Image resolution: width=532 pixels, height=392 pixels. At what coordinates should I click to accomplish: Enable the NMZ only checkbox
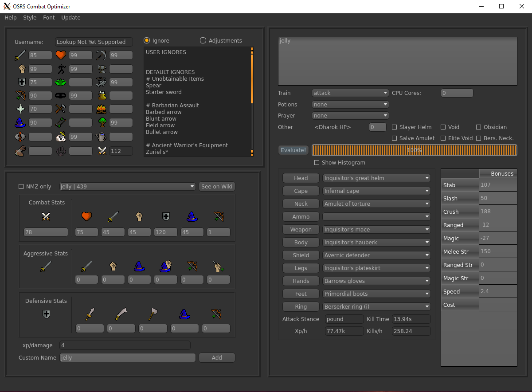[21, 187]
